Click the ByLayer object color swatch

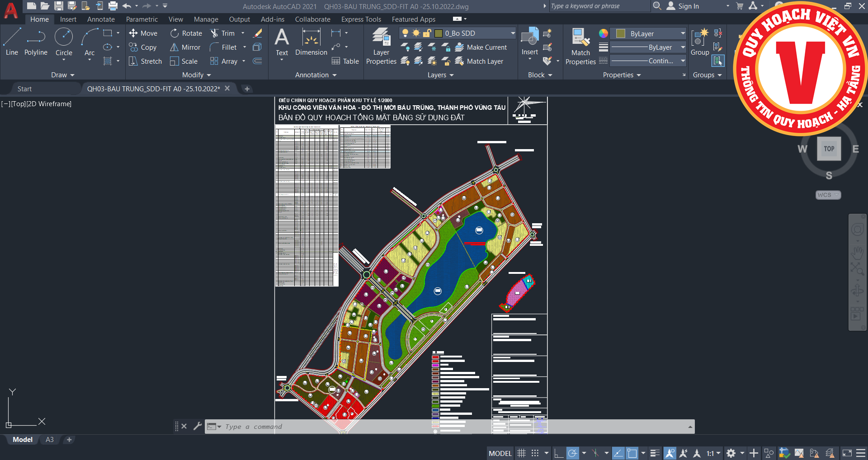621,34
